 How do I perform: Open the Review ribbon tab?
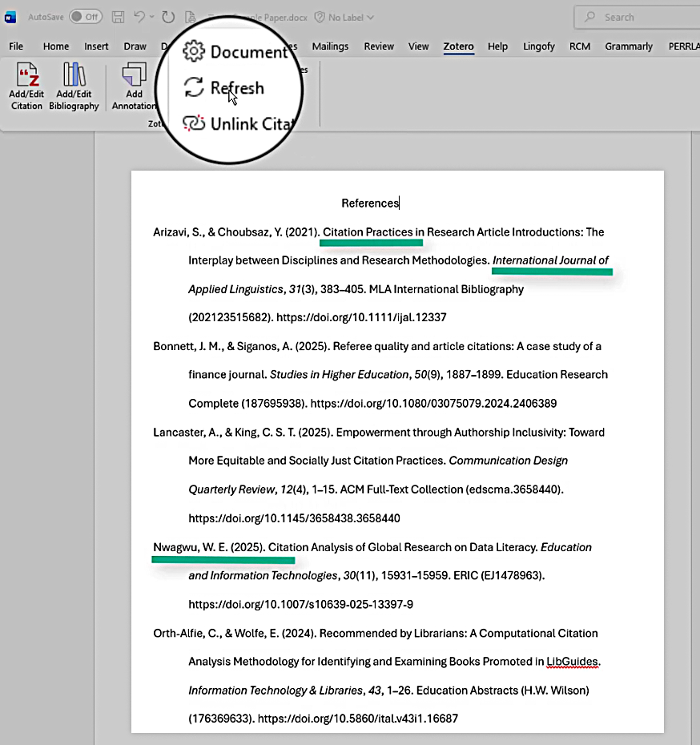click(379, 46)
